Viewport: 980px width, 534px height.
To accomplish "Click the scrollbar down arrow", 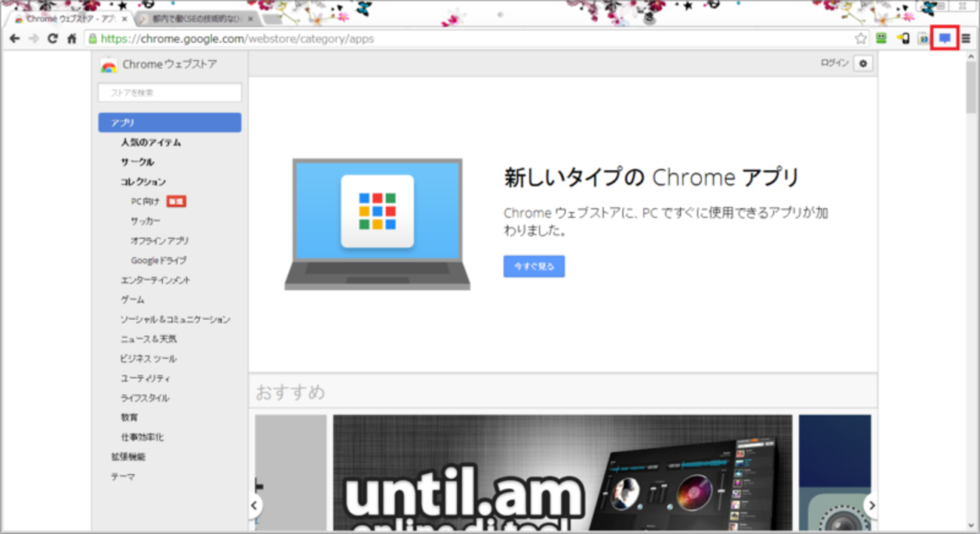I will pos(971,524).
